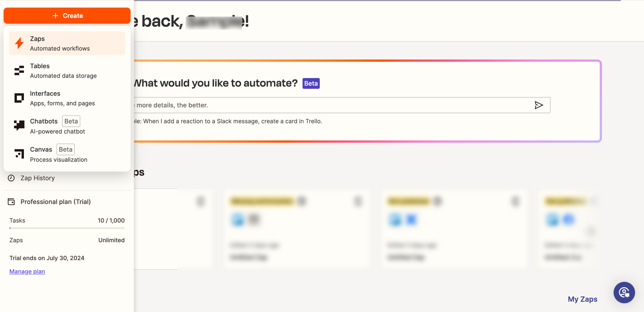The width and height of the screenshot is (644, 312).
Task: Select Tables automated data storage
Action: (63, 71)
